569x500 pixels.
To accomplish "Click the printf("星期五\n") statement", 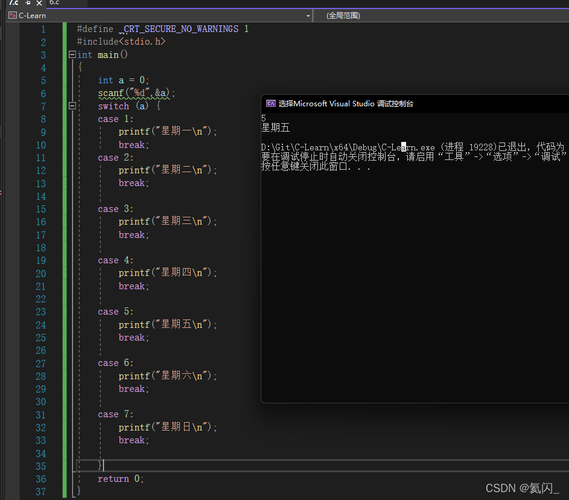I will [x=168, y=324].
